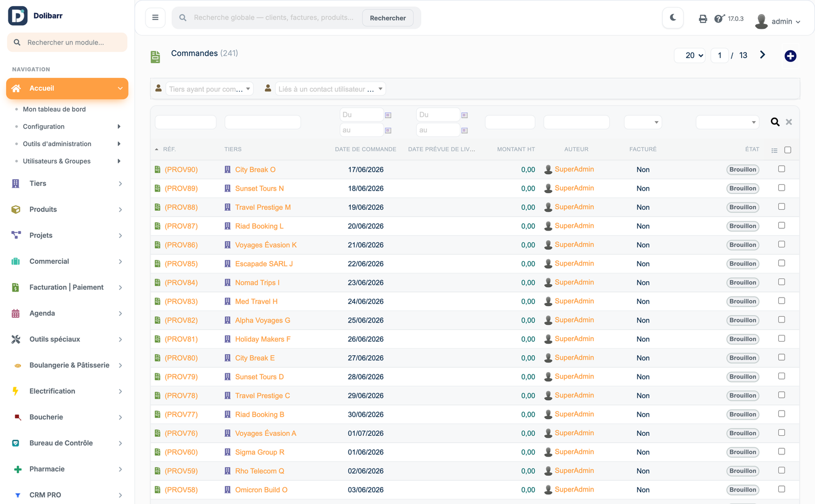Click the print icon in header
The width and height of the screenshot is (815, 504).
(x=703, y=19)
